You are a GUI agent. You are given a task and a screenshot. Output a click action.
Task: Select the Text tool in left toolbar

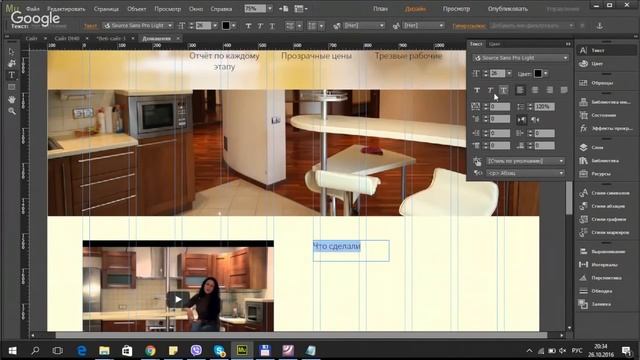(11, 75)
